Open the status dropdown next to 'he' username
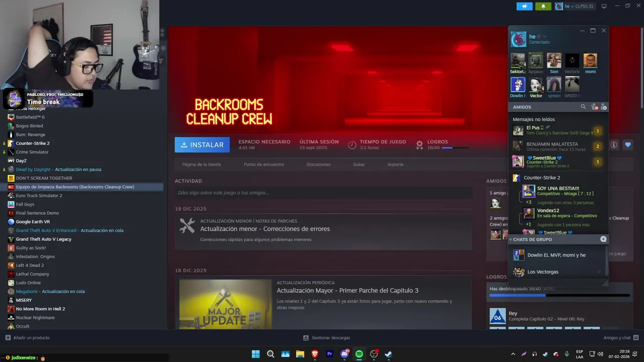Screen dimensions: 644x362 click(544, 37)
